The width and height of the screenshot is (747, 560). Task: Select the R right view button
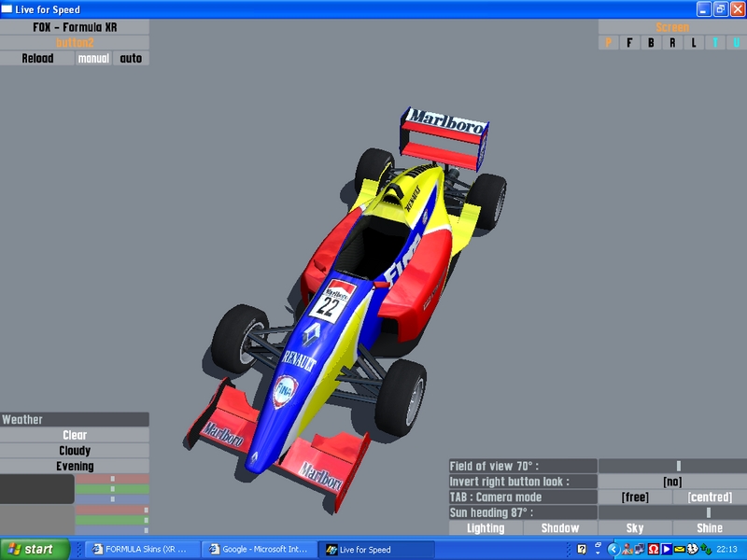pyautogui.click(x=672, y=43)
